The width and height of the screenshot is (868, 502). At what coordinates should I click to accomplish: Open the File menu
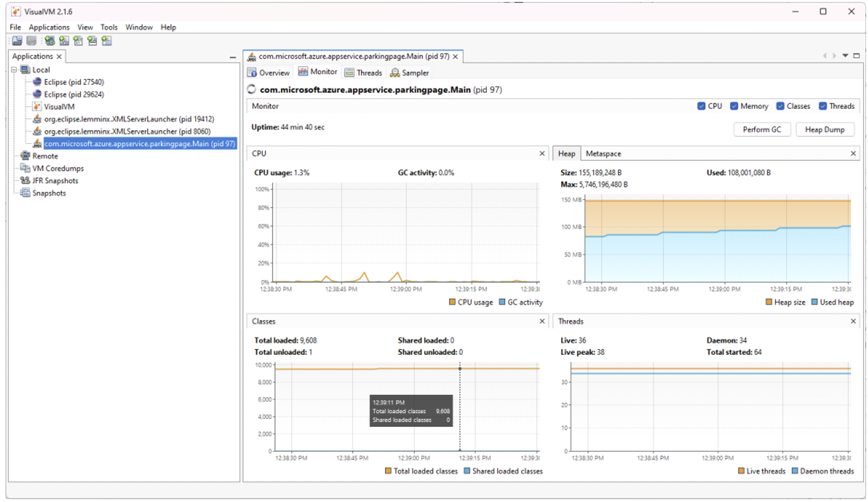point(15,27)
